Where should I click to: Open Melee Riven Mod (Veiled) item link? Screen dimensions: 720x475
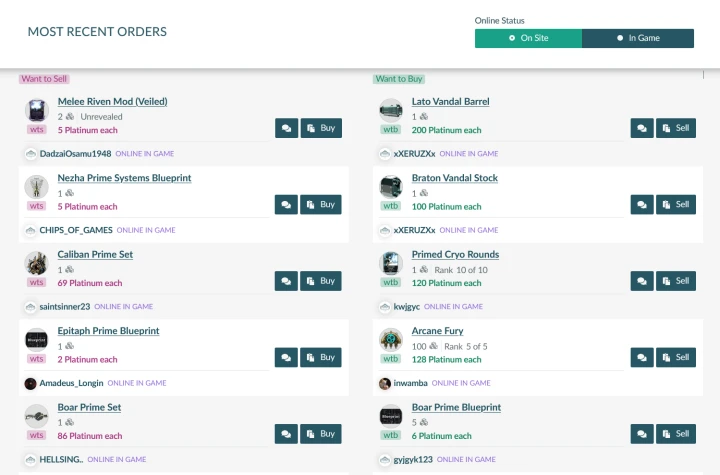click(112, 101)
